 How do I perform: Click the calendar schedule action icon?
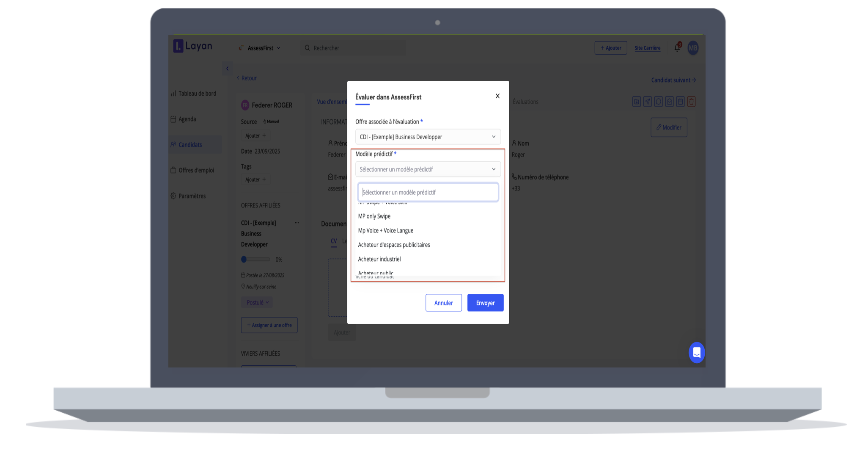click(681, 102)
